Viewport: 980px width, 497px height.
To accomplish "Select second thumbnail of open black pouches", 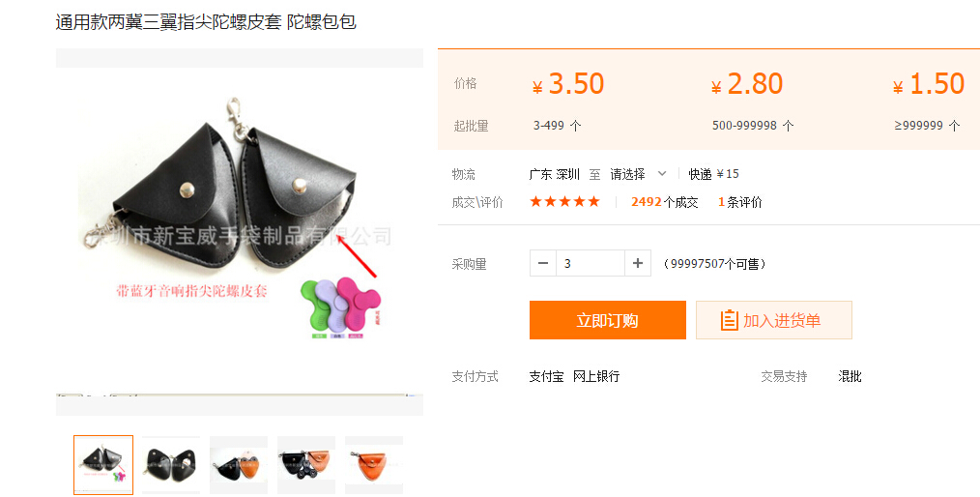I will coord(171,464).
